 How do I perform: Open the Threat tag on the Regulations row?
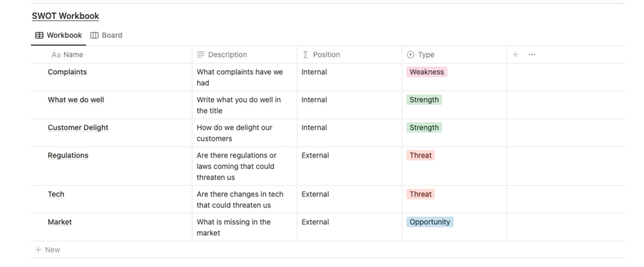point(420,156)
